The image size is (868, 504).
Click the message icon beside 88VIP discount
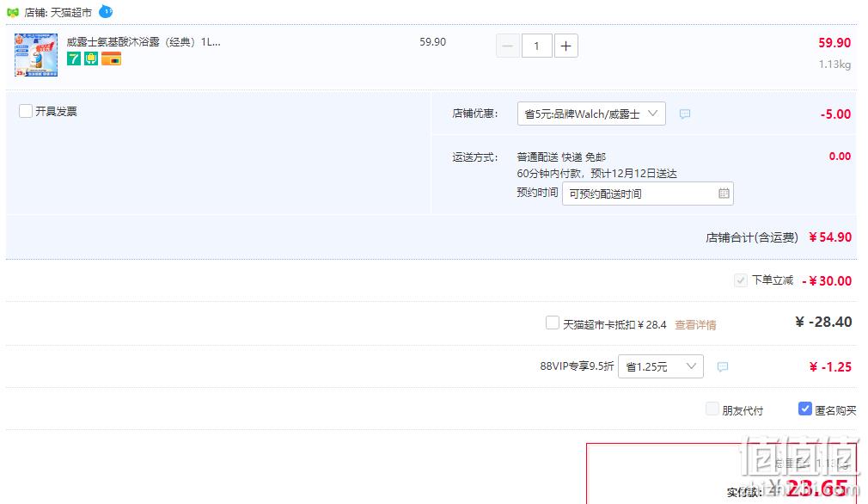[723, 366]
